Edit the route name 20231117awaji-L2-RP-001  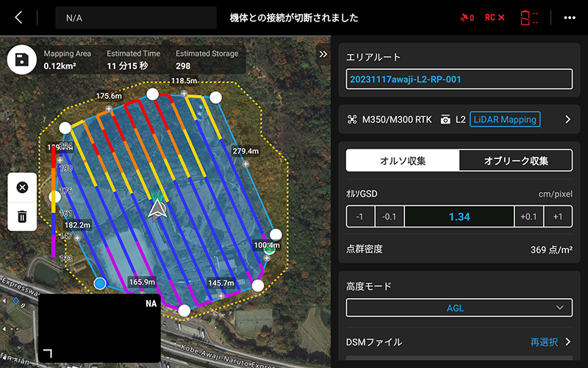[x=459, y=79]
